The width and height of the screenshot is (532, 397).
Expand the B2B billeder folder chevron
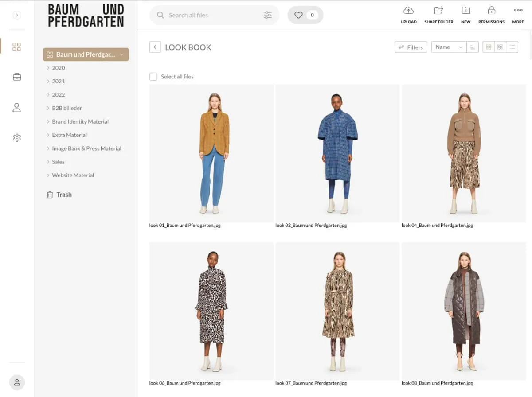(48, 108)
